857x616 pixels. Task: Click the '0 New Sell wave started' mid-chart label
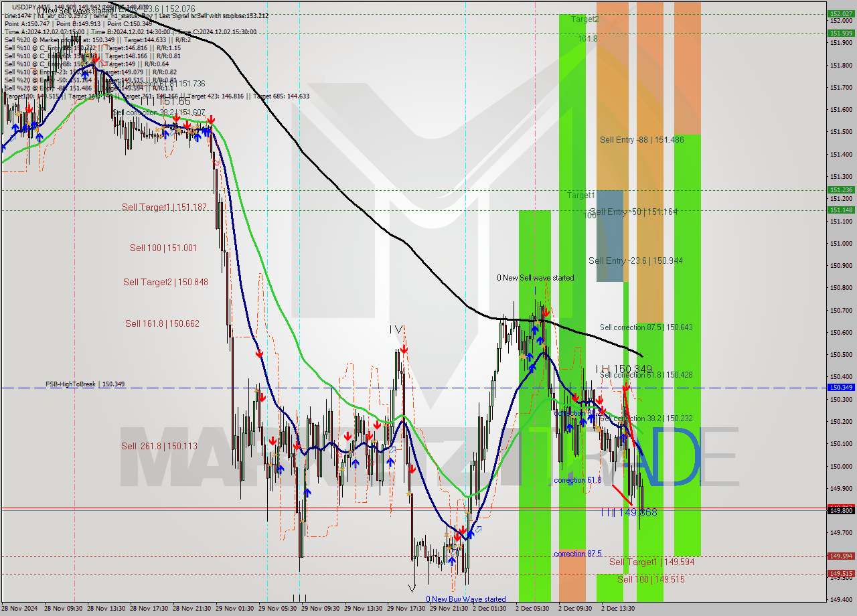tap(535, 278)
